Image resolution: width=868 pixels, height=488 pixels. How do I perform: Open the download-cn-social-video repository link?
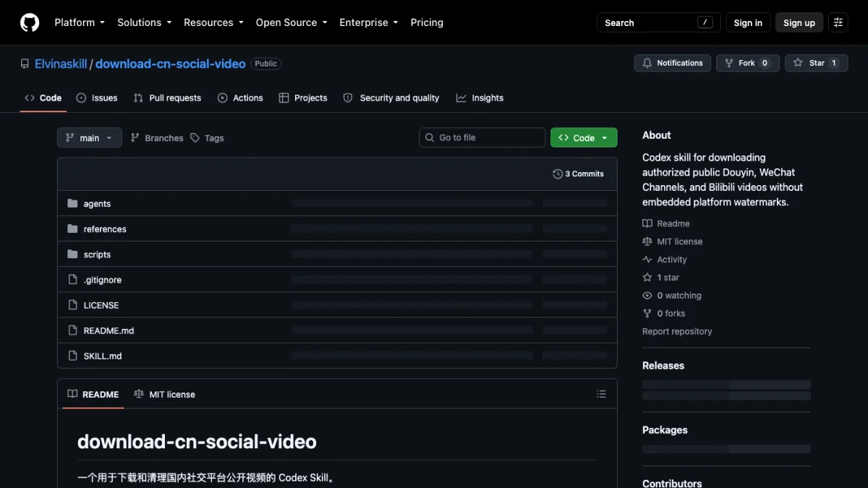click(171, 64)
